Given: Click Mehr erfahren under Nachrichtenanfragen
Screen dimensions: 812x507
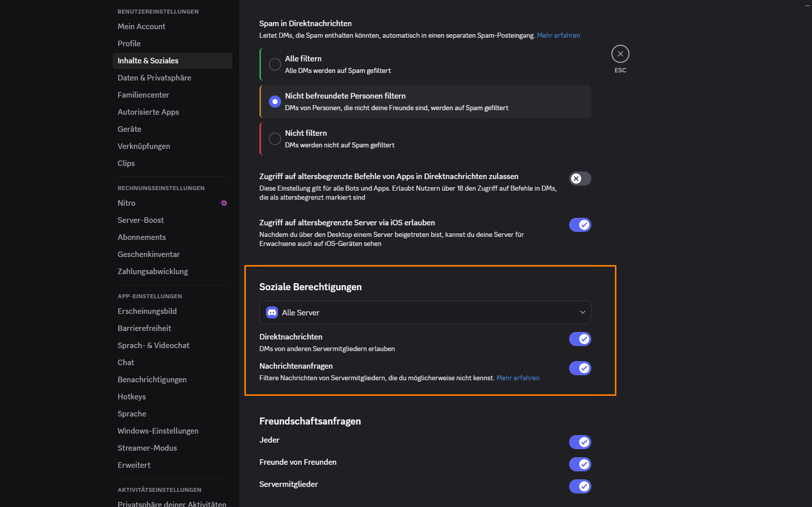Looking at the screenshot, I should [518, 378].
